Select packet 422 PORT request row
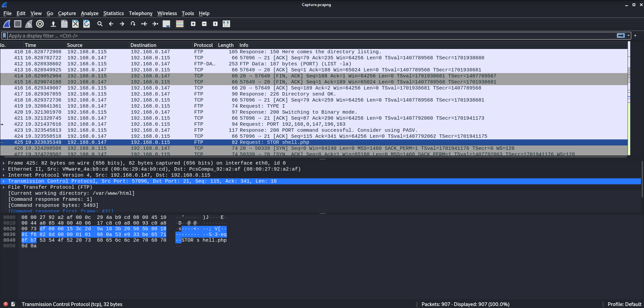Image resolution: width=644 pixels, height=308 pixels. (x=314, y=124)
